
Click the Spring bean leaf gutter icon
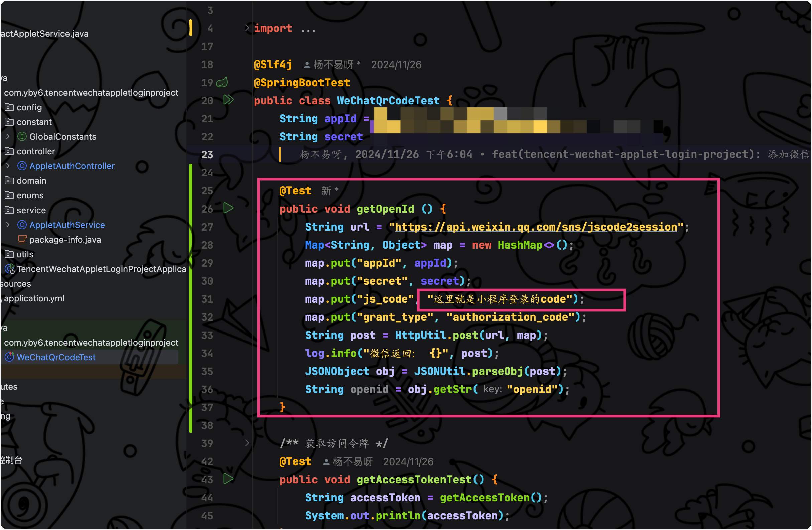pos(222,82)
